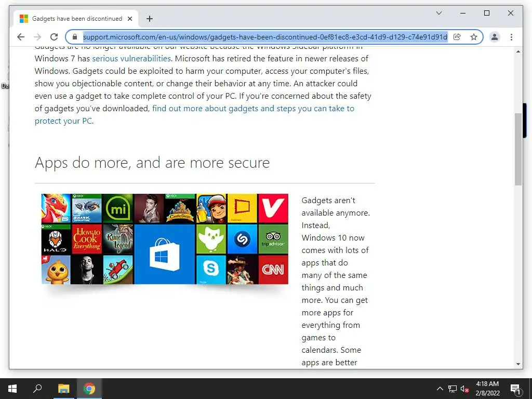Click the How to Cook Everything tile

pyautogui.click(x=87, y=239)
